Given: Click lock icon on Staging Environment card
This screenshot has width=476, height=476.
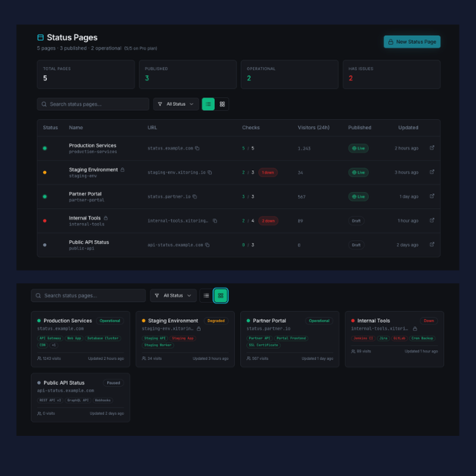Looking at the screenshot, I should [x=199, y=329].
